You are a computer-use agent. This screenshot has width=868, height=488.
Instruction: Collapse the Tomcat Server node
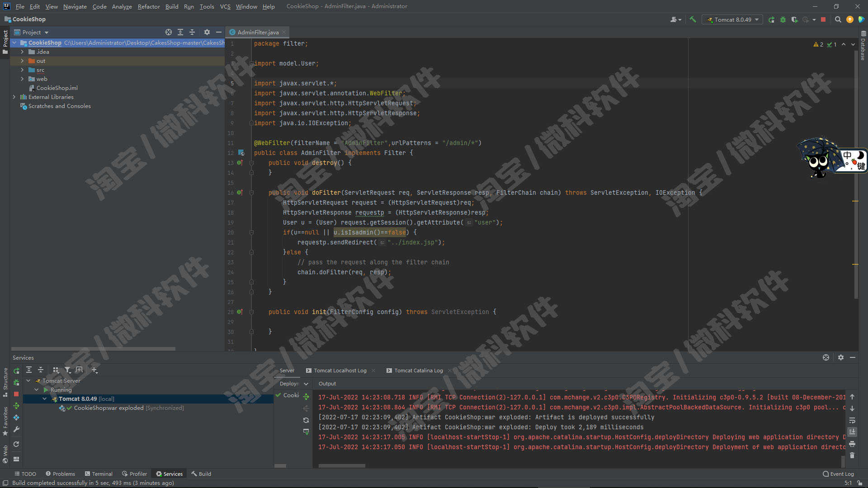[28, 381]
